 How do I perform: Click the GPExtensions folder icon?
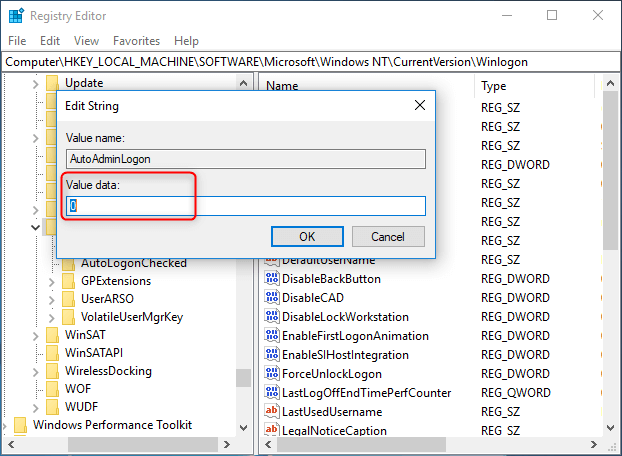[x=68, y=282]
